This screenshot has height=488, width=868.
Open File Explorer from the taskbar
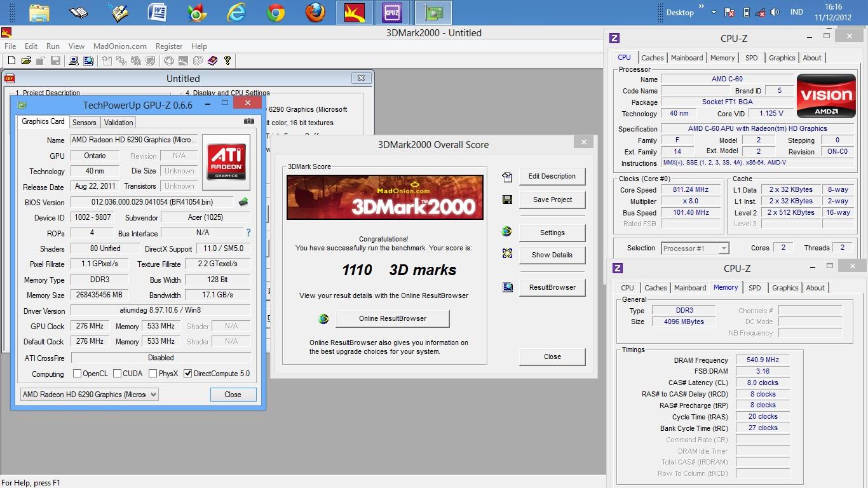pyautogui.click(x=39, y=13)
